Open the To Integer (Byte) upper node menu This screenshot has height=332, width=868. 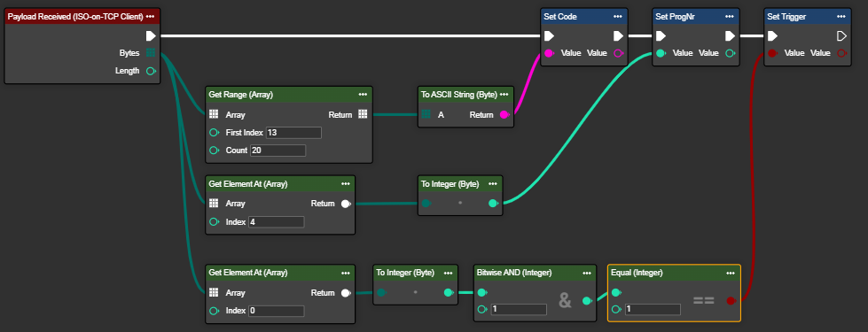(x=492, y=183)
